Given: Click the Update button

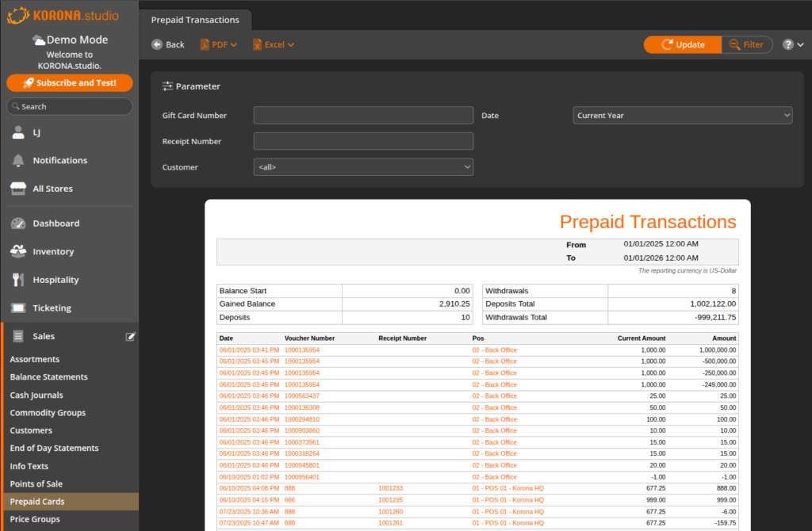Looking at the screenshot, I should (683, 44).
